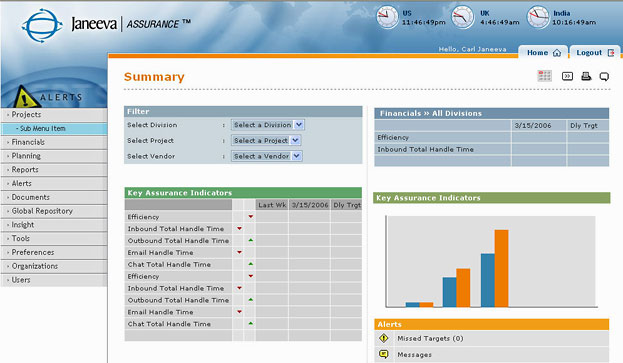Screen dimensions: 623x363
Task: Click the tallest blue bar in the chart
Action: click(x=488, y=280)
